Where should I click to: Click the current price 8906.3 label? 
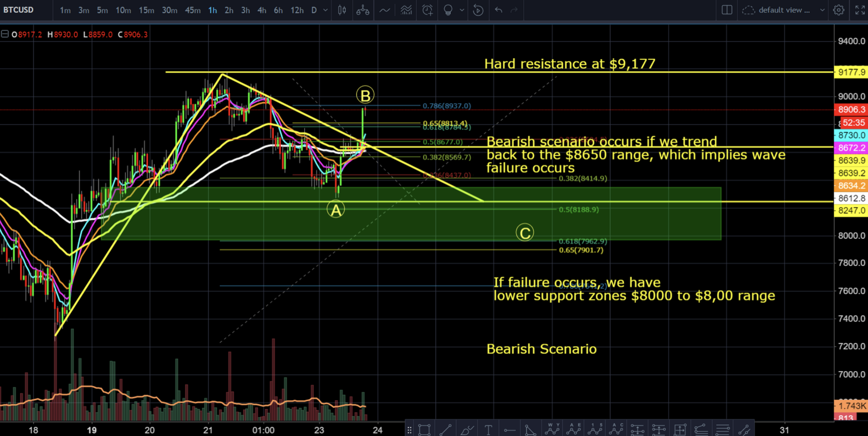(851, 110)
